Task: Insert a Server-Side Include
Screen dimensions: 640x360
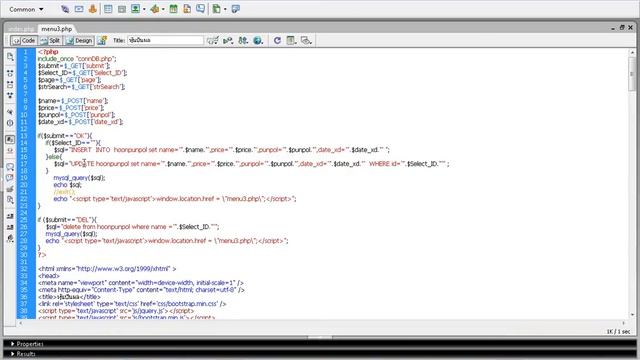Action: click(187, 9)
